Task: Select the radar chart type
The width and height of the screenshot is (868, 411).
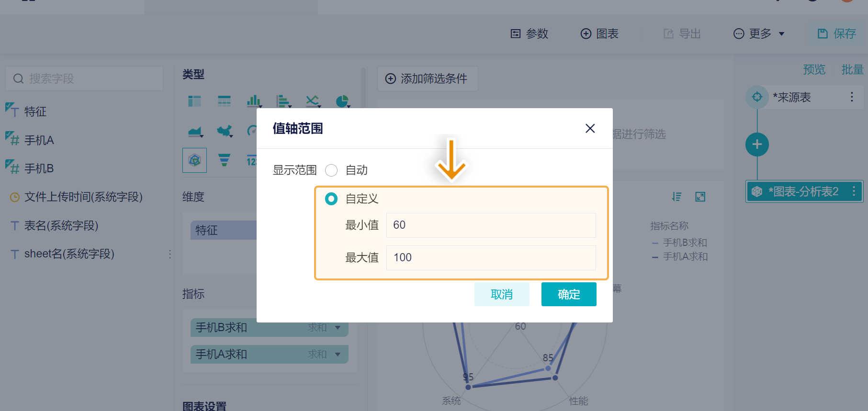Action: pyautogui.click(x=194, y=160)
